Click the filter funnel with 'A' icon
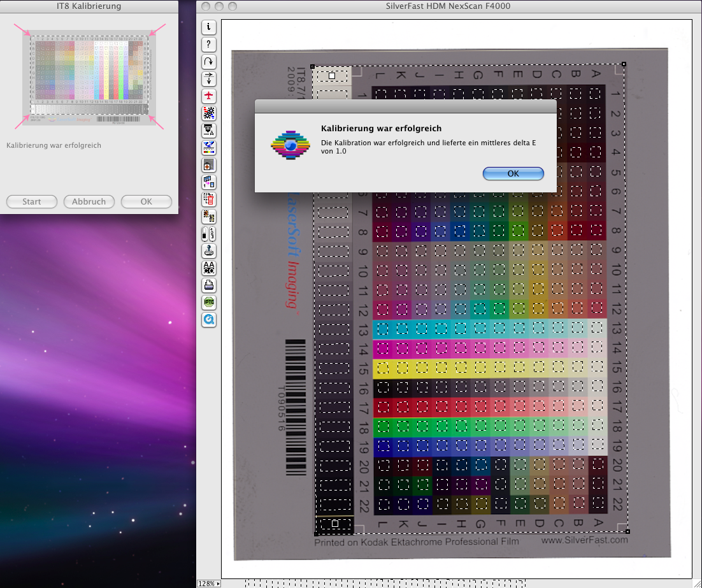Viewport: 702px width, 588px height. tap(209, 131)
